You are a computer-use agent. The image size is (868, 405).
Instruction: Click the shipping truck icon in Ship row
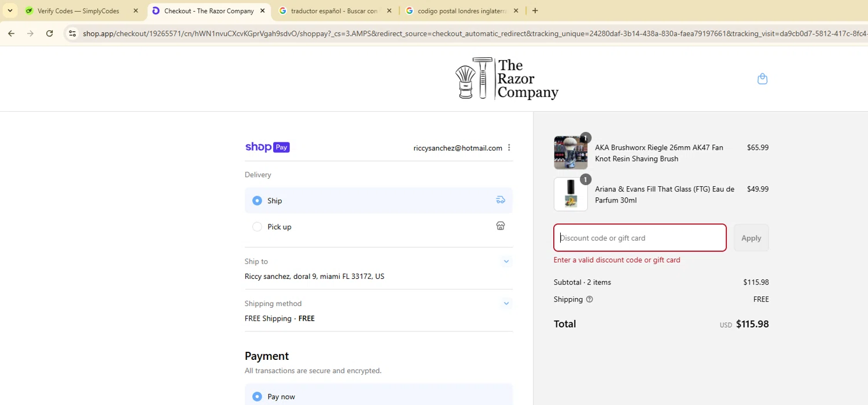click(x=501, y=200)
